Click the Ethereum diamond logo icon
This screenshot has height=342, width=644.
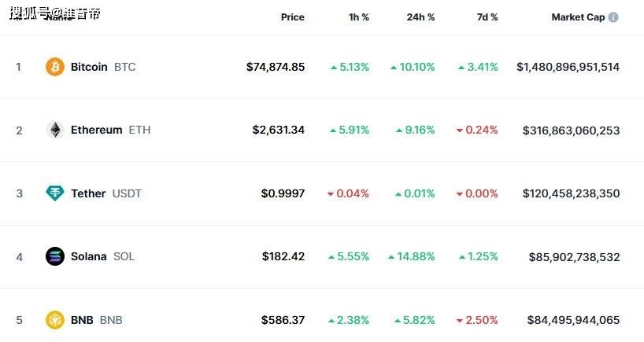pyautogui.click(x=54, y=130)
